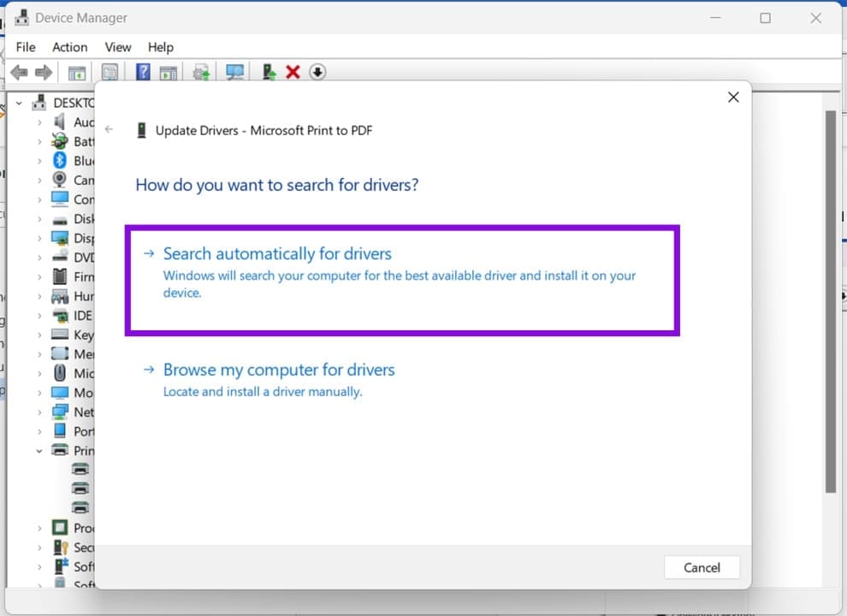
Task: Expand the Audio category chevron
Action: click(39, 122)
